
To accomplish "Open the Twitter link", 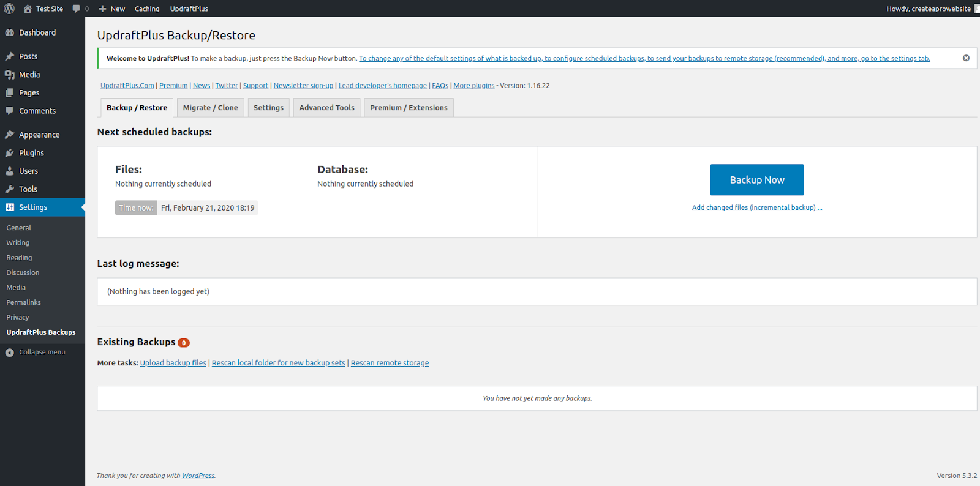I will pos(227,86).
